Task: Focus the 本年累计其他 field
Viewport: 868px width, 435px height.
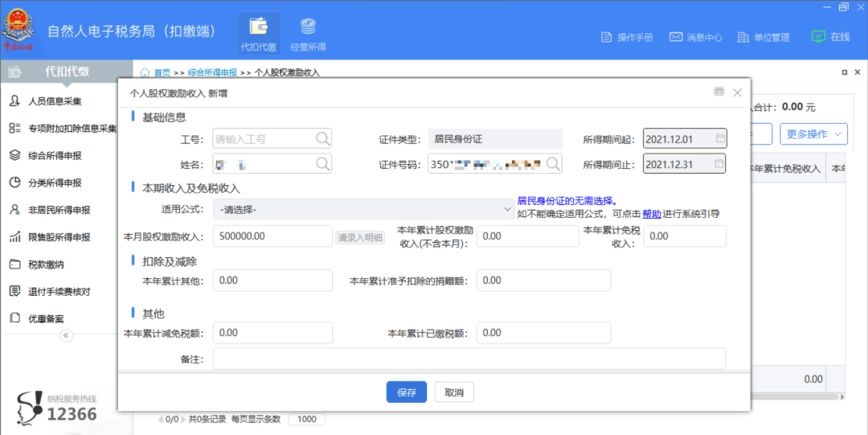Action: click(273, 281)
